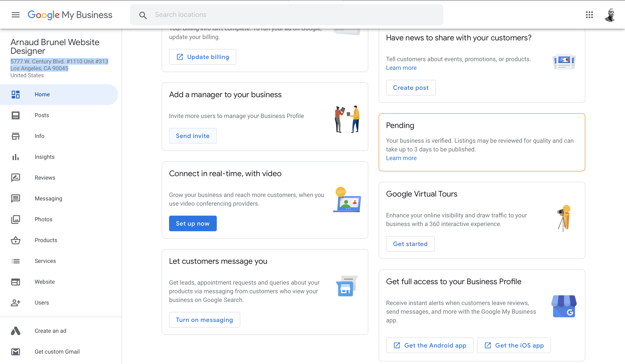Click the Gmail envelope icon
This screenshot has height=364, width=625.
tap(15, 352)
